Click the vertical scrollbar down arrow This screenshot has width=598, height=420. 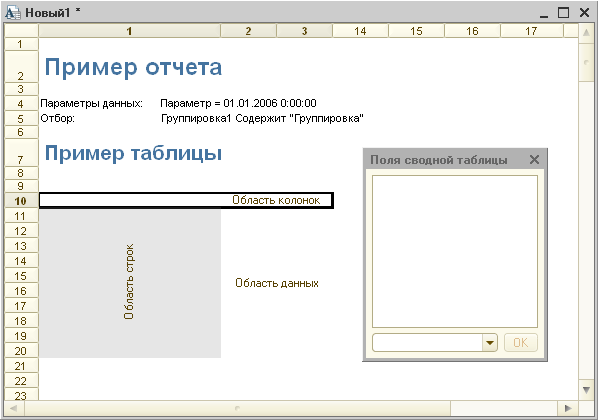pyautogui.click(x=586, y=389)
